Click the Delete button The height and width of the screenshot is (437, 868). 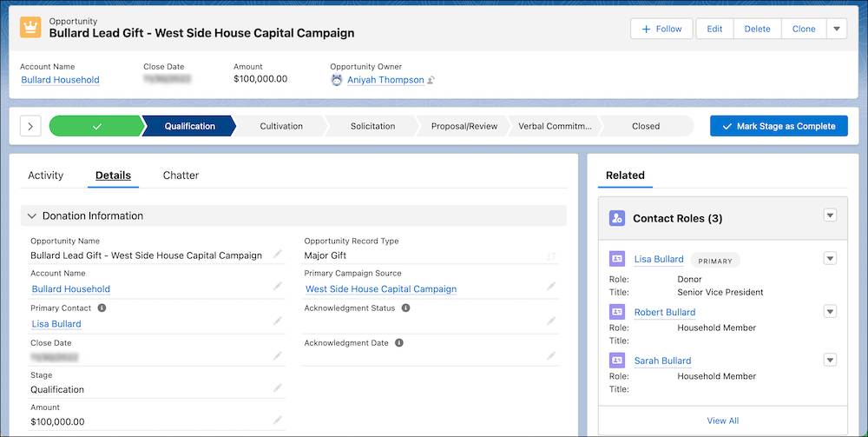[x=757, y=29]
